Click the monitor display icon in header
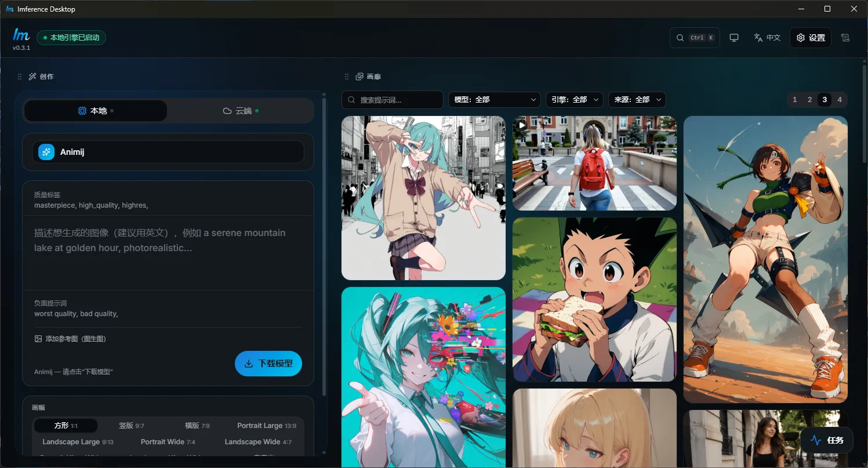Image resolution: width=868 pixels, height=468 pixels. point(734,38)
